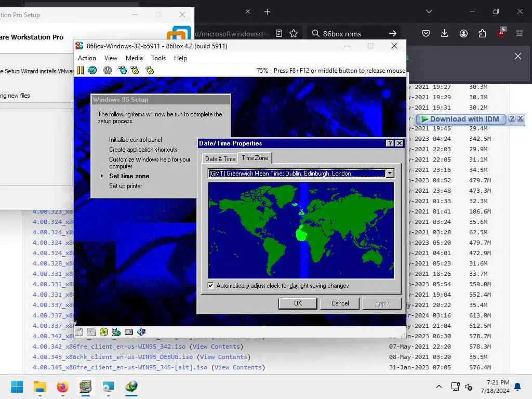Open 86Box Media menu
Screen dimensions: 532x399
(134, 58)
